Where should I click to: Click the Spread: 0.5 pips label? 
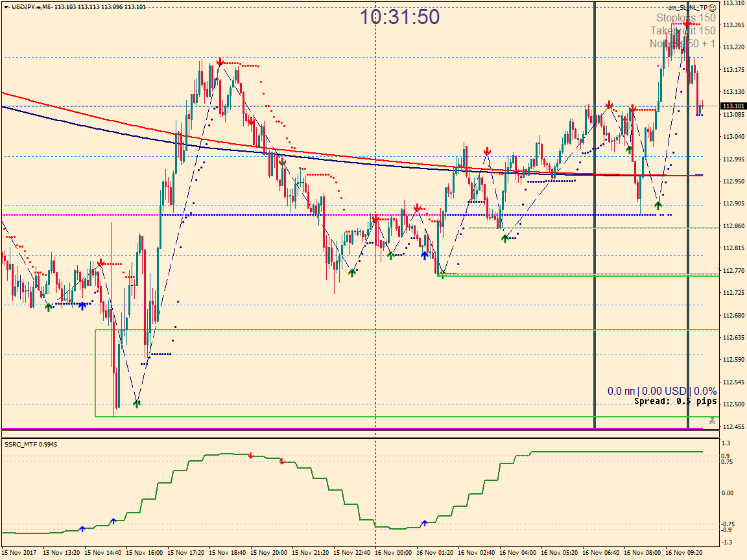[x=676, y=401]
